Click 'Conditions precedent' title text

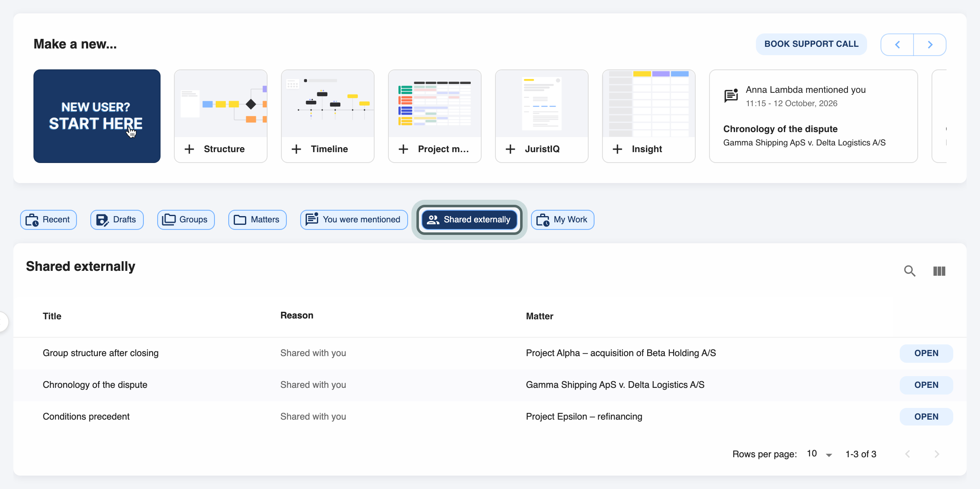point(86,417)
